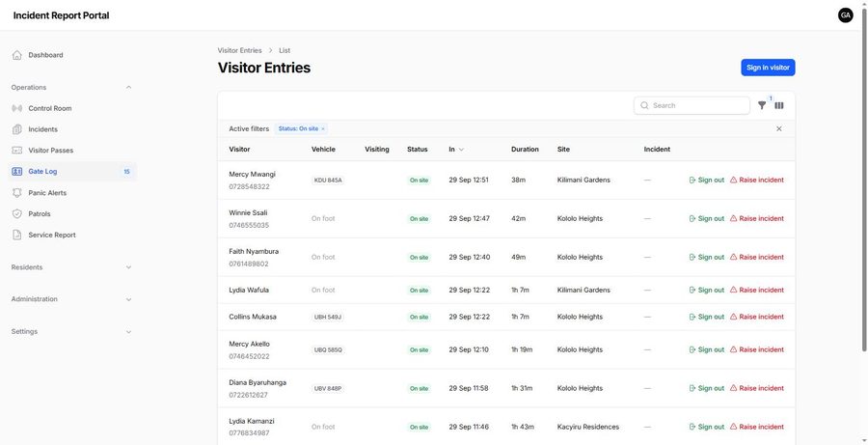Open Dashboard in the sidebar
The height and width of the screenshot is (445, 868).
[72, 55]
